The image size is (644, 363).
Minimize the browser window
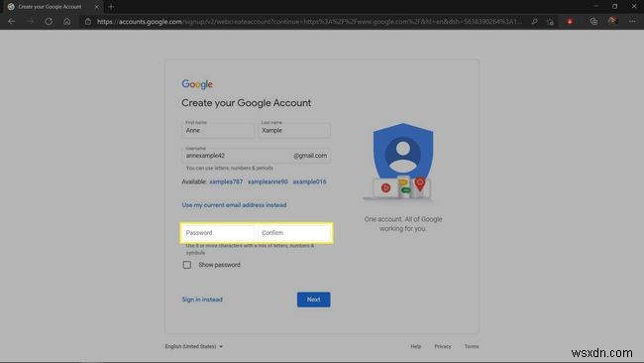tap(595, 6)
